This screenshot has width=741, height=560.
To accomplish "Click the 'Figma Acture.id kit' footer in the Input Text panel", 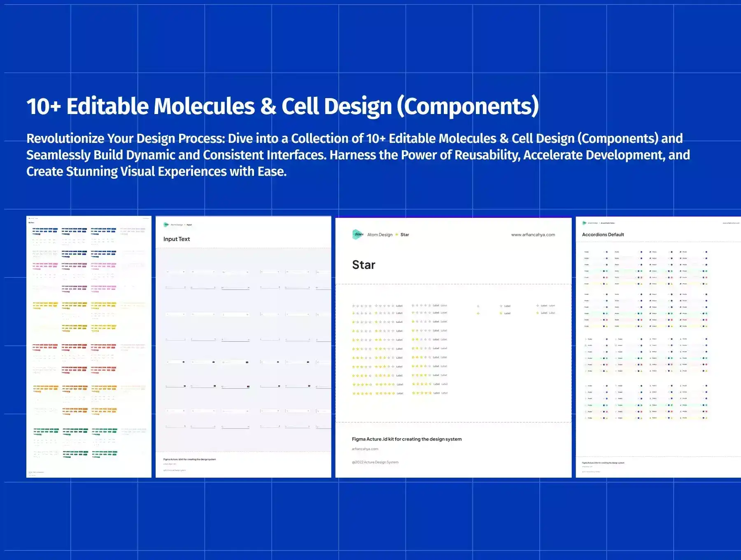I will pos(189,459).
